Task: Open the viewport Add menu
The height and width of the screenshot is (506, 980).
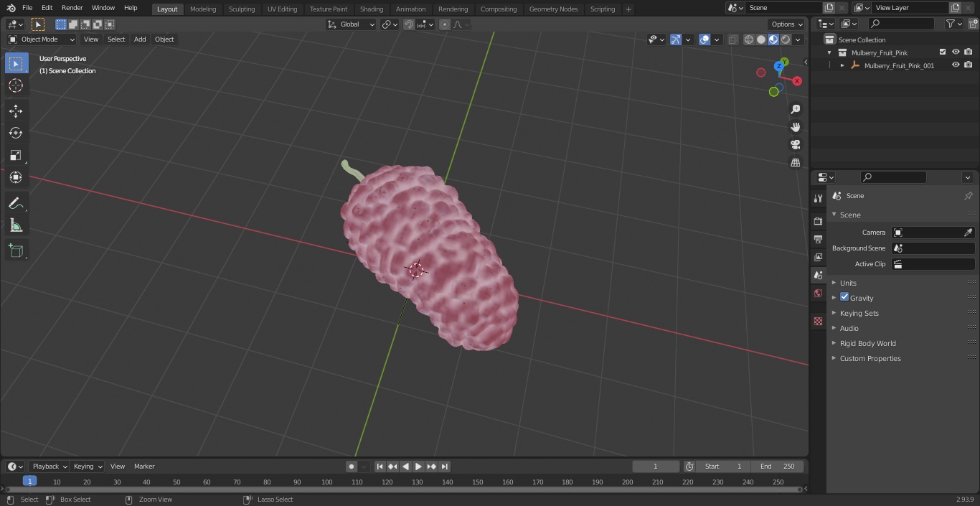Action: [140, 39]
